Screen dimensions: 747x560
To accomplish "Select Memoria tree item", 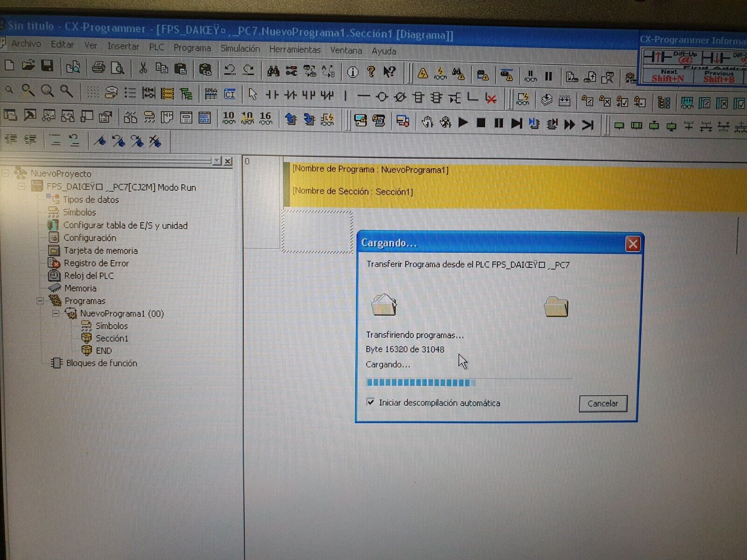I will tap(80, 288).
